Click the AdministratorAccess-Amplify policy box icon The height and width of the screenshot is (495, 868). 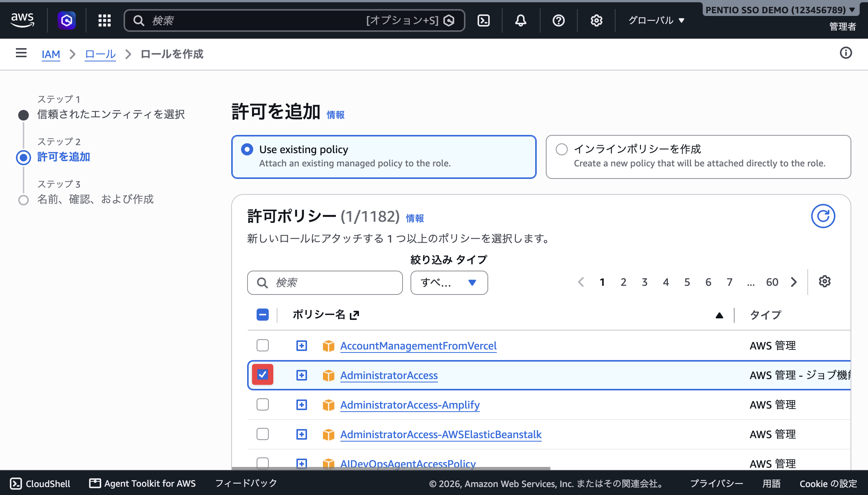pos(329,405)
